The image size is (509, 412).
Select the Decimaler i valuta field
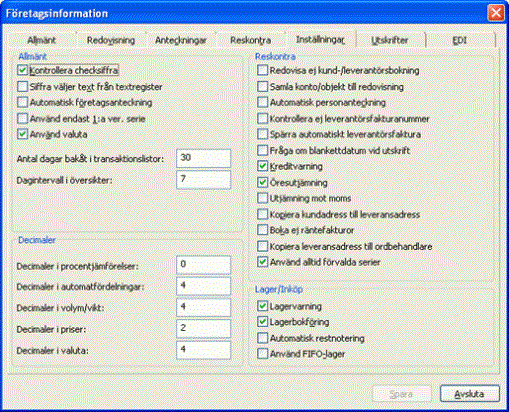pyautogui.click(x=203, y=350)
